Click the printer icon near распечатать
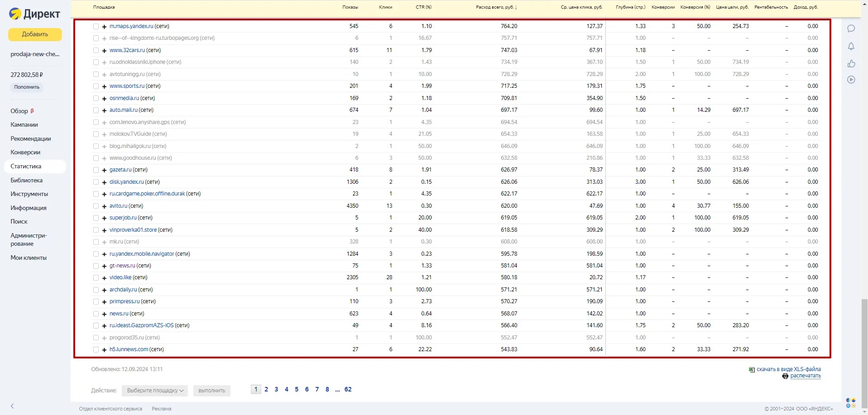Viewport: 868px width, 415px height. point(785,376)
